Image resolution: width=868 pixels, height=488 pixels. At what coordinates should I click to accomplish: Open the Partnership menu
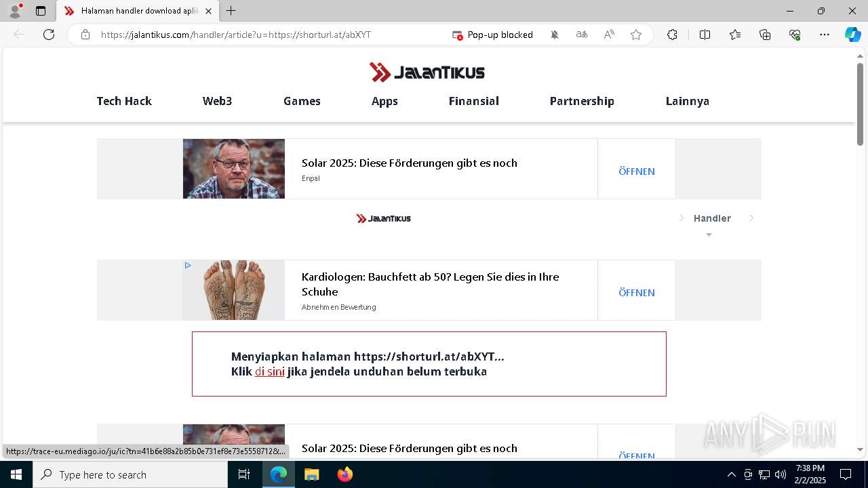tap(582, 101)
